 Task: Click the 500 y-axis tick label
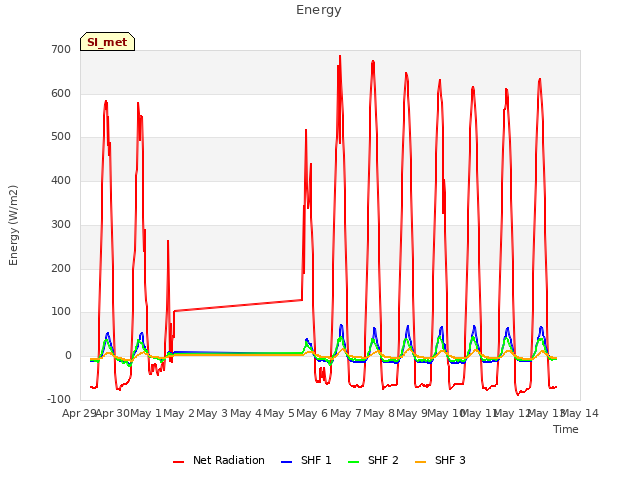click(61, 137)
